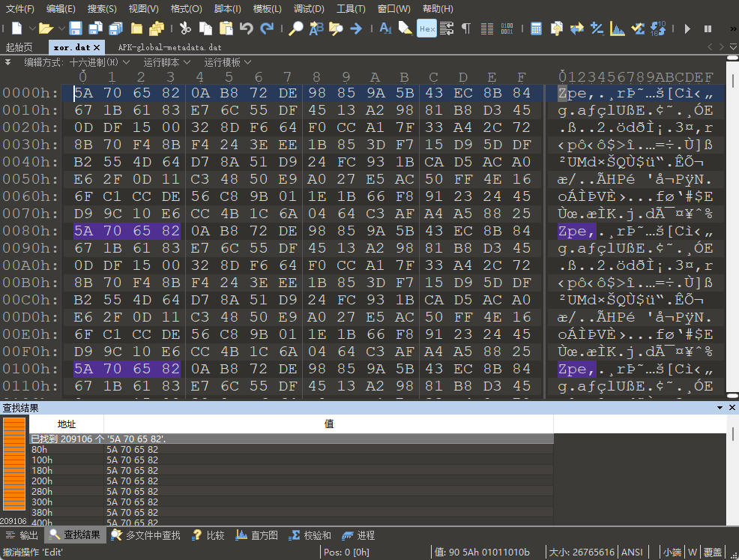Viewport: 739px width, 560px height.
Task: Select search result at address 100h
Action: click(x=75, y=460)
